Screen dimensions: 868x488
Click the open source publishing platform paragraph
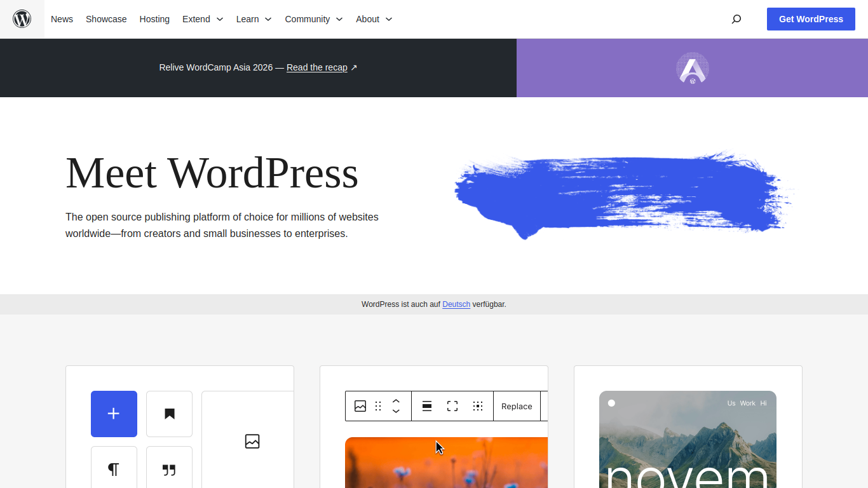(222, 225)
